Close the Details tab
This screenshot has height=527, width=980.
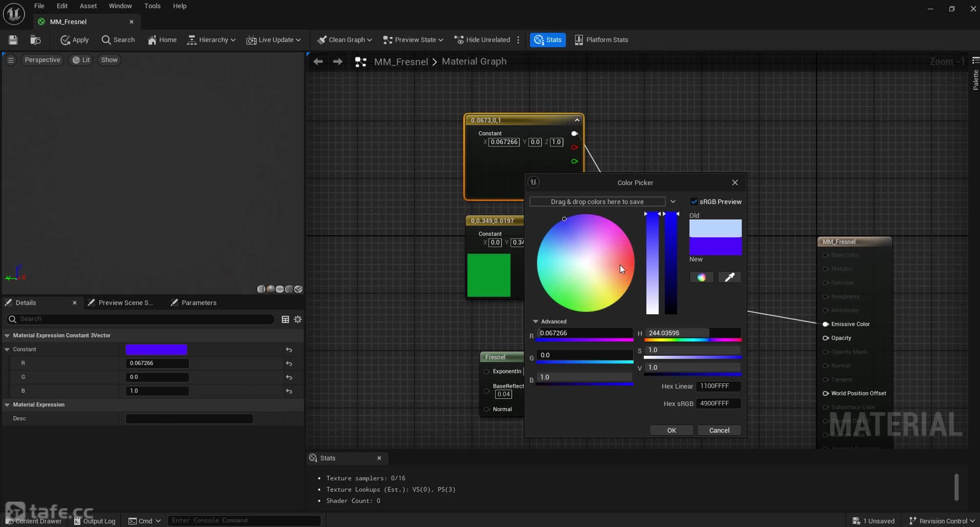pyautogui.click(x=75, y=303)
